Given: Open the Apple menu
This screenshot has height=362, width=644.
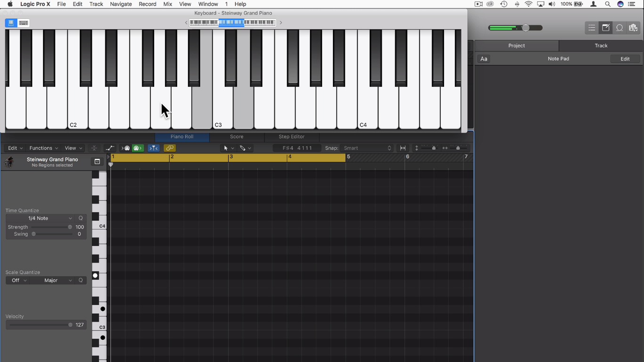Looking at the screenshot, I should 10,4.
